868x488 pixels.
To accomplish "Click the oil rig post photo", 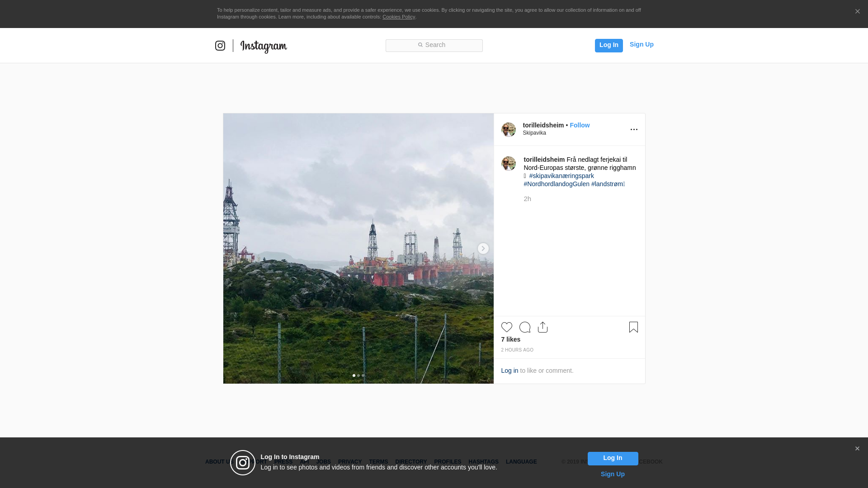I will [x=359, y=249].
